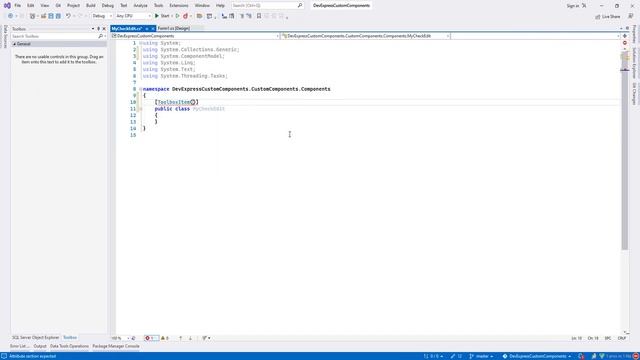
Task: Open the Git menu
Action: coord(58,6)
